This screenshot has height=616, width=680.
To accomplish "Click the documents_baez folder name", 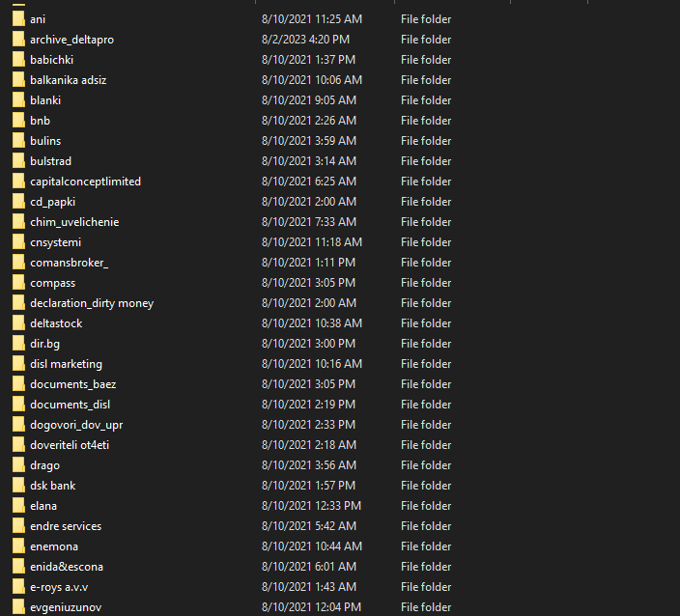I will click(73, 384).
